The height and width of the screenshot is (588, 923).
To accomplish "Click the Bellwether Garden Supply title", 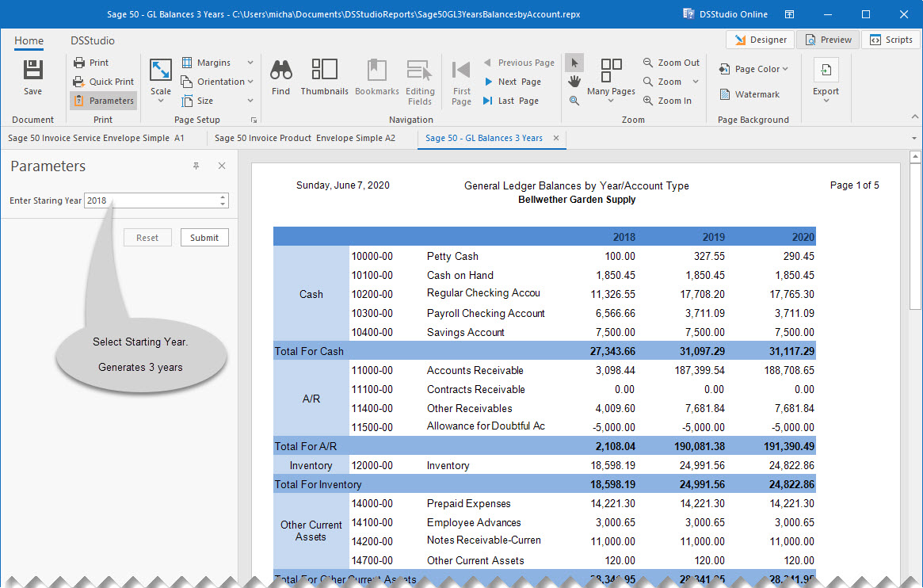I will 577,200.
